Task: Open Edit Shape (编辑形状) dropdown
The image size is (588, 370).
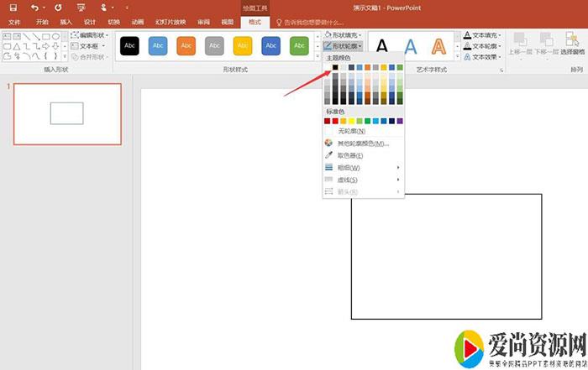Action: 88,35
